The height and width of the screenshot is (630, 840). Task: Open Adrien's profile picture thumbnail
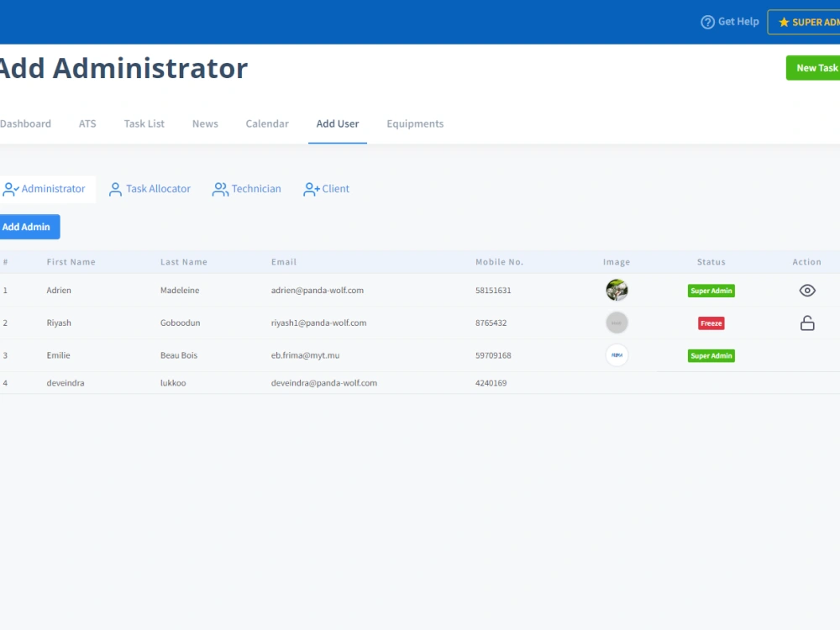tap(617, 290)
